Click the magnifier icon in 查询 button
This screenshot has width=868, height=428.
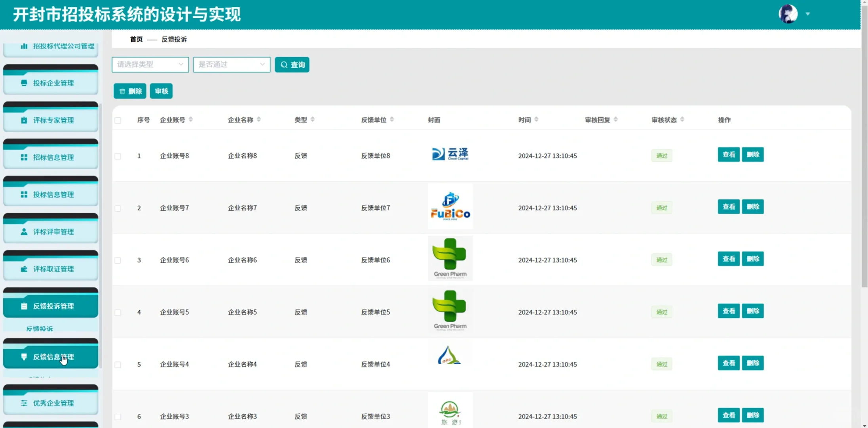coord(284,64)
